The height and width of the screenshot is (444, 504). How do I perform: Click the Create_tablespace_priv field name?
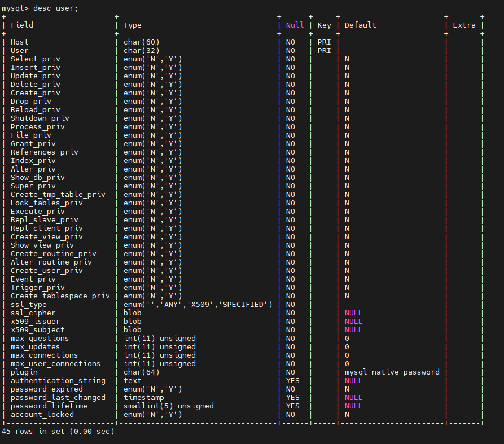(60, 296)
